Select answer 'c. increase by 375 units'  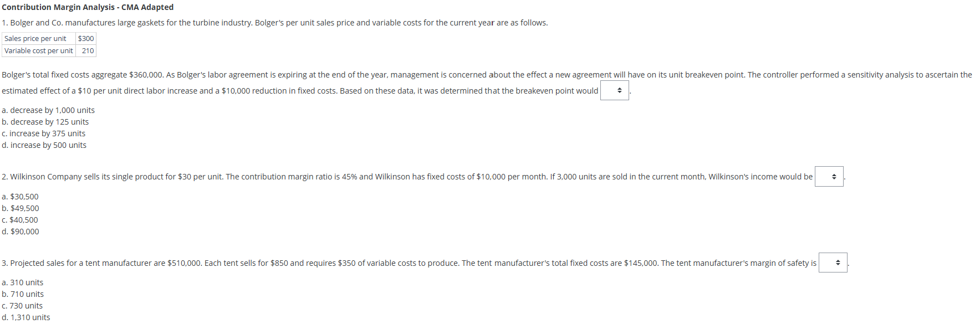click(x=43, y=133)
